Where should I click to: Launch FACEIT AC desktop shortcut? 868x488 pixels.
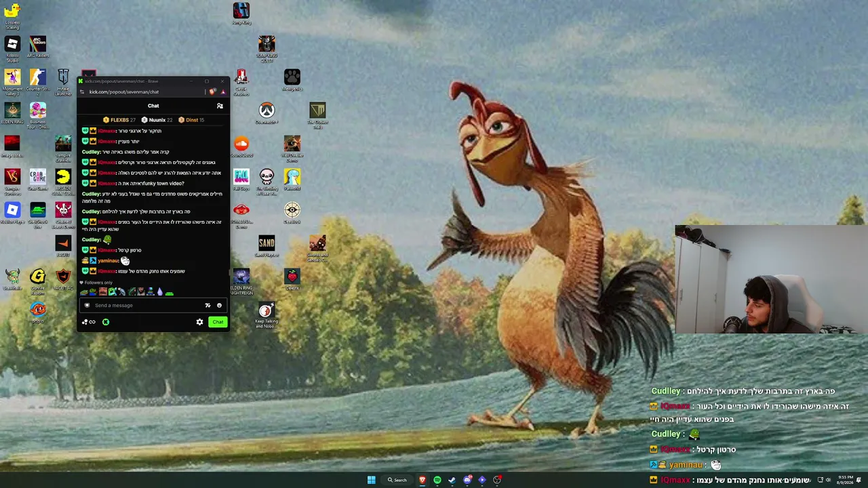[x=63, y=279]
